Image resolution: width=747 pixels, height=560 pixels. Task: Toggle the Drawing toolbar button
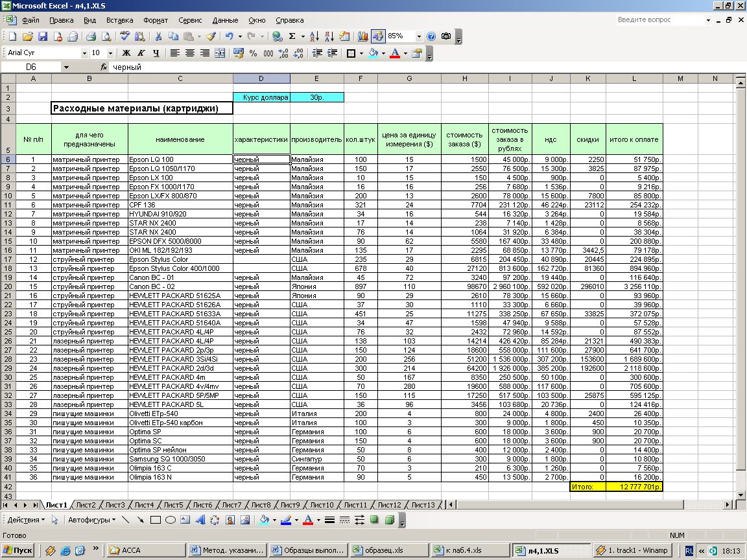click(378, 36)
